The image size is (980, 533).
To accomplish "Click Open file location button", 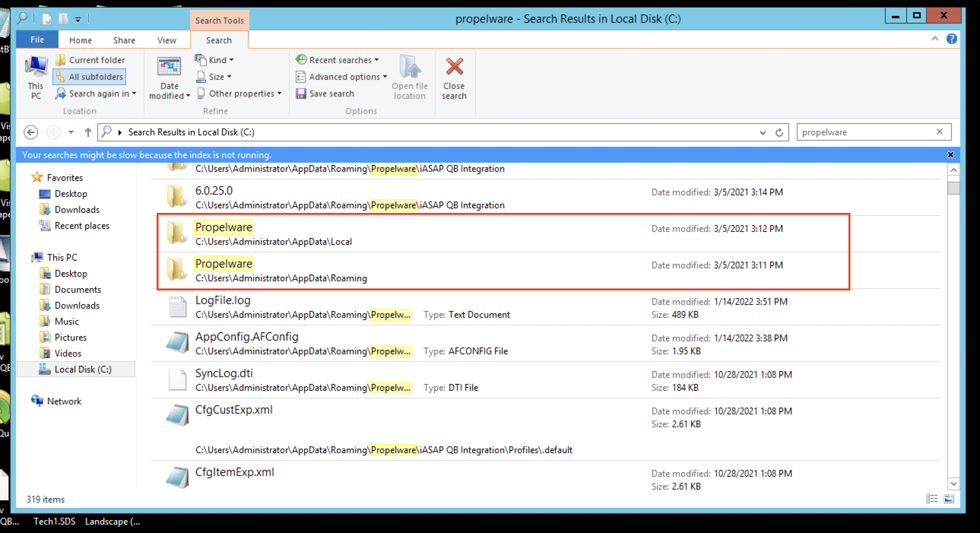I will pos(410,77).
